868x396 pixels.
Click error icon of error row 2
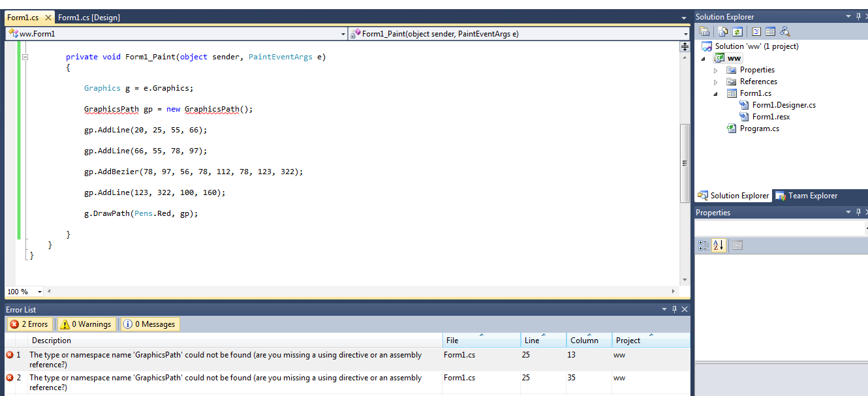[10, 378]
